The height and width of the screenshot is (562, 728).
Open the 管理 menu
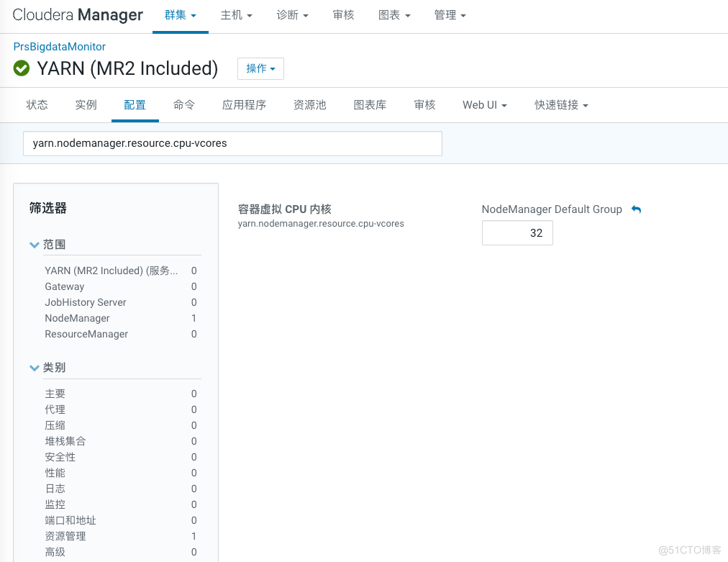click(450, 14)
